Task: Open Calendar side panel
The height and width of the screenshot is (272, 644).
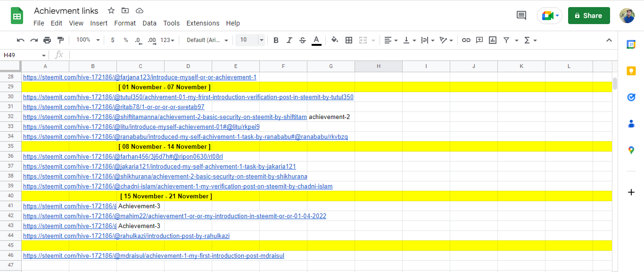Action: (x=631, y=44)
